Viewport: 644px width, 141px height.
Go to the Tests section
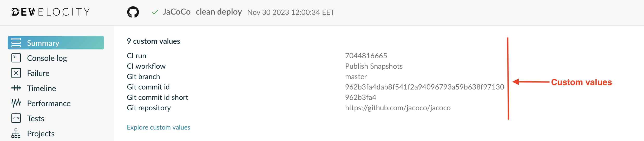36,118
